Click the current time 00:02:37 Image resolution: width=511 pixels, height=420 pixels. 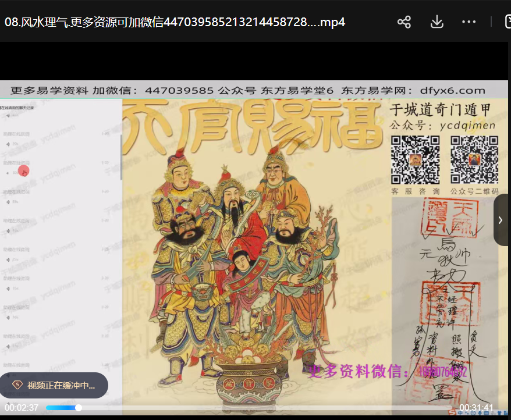22,408
